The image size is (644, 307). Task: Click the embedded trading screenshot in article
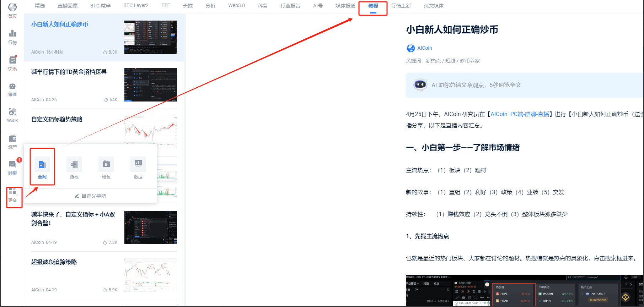point(525,291)
